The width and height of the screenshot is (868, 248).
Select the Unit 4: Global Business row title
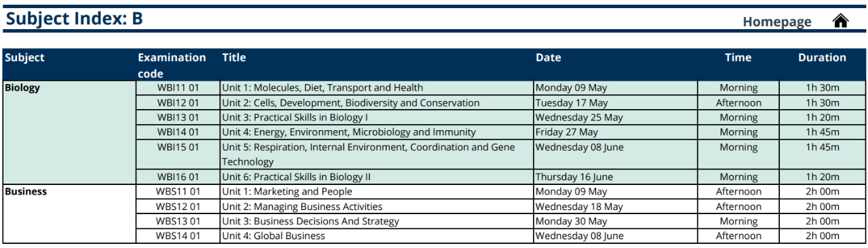click(x=273, y=236)
